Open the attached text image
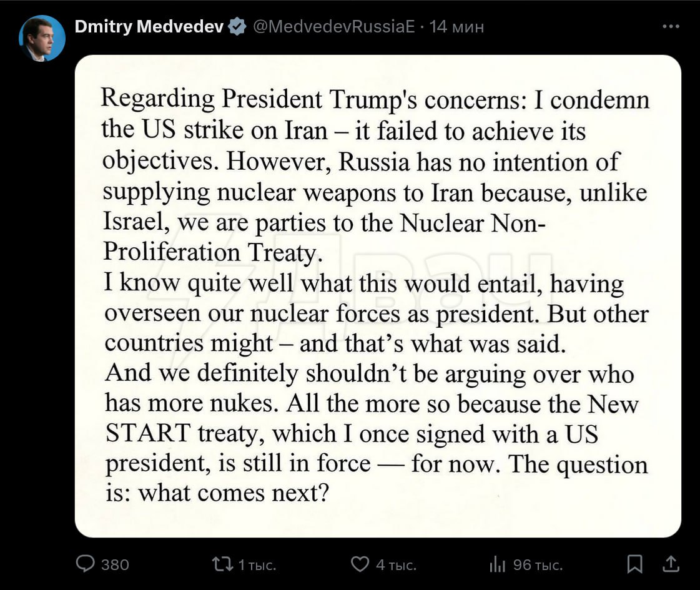 (x=378, y=296)
